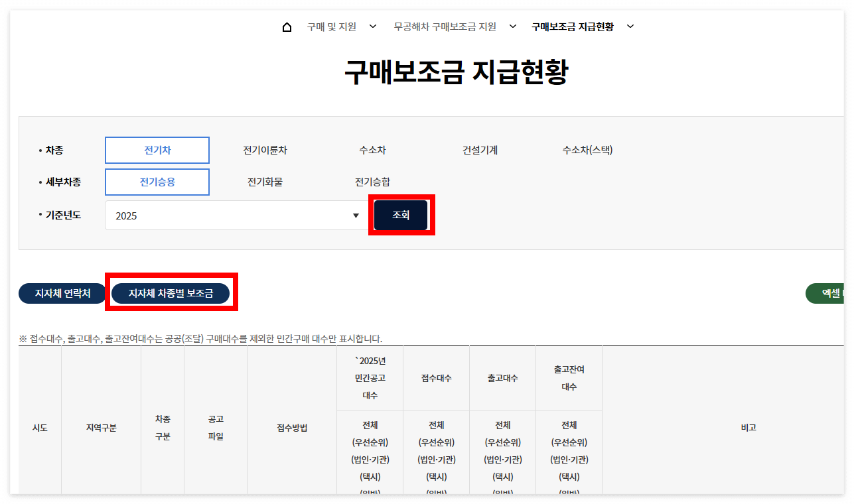Expand the 구매보조금 지급현황 menu chevron
Image resolution: width=854 pixels, height=504 pixels.
pos(630,27)
